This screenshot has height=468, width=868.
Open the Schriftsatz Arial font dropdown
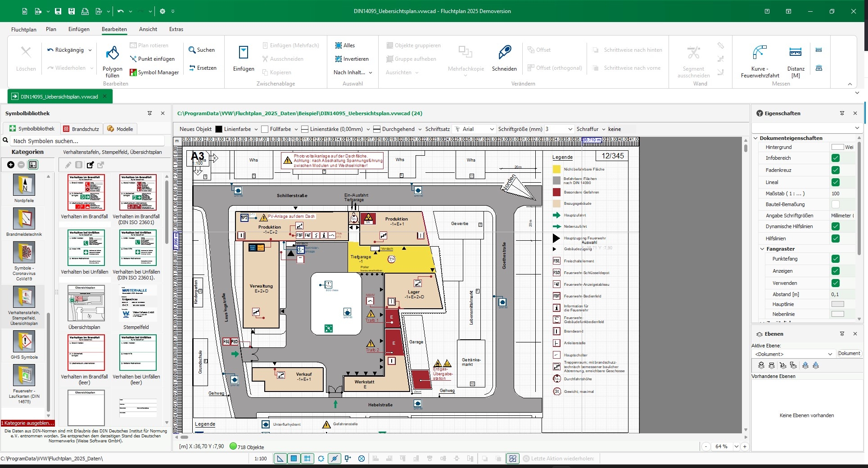point(492,129)
